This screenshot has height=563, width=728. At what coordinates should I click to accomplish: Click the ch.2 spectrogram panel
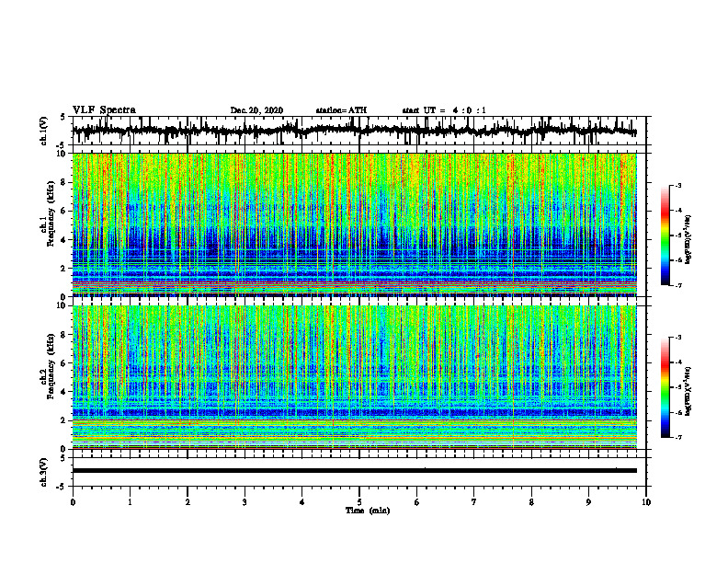tap(354, 377)
